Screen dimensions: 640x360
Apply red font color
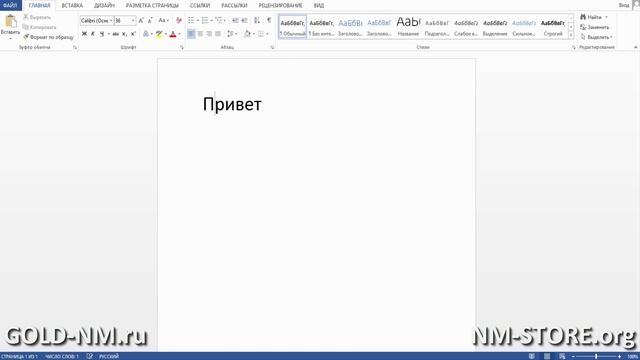point(173,34)
